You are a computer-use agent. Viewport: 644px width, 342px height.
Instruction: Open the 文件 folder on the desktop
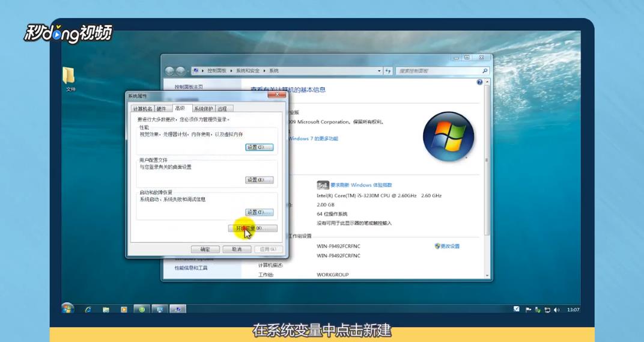[x=70, y=79]
